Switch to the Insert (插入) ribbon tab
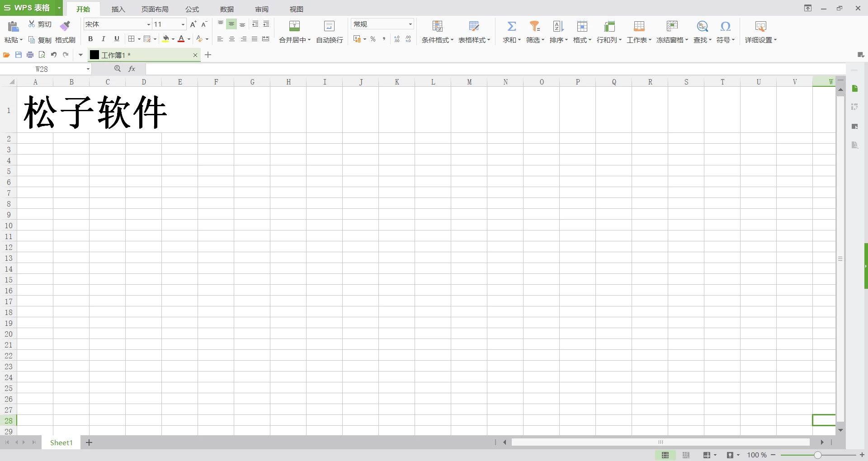The width and height of the screenshot is (868, 461). click(118, 9)
